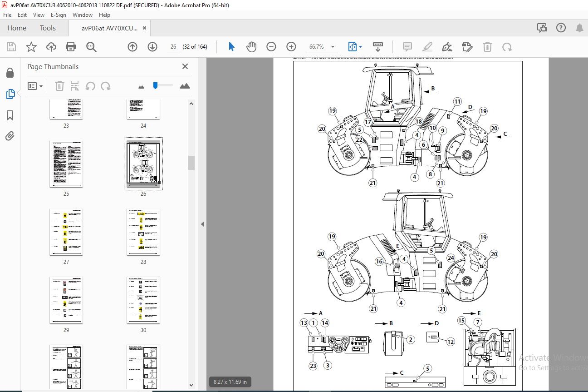The image size is (588, 392).
Task: Open the sign document pen tool
Action: 447,47
